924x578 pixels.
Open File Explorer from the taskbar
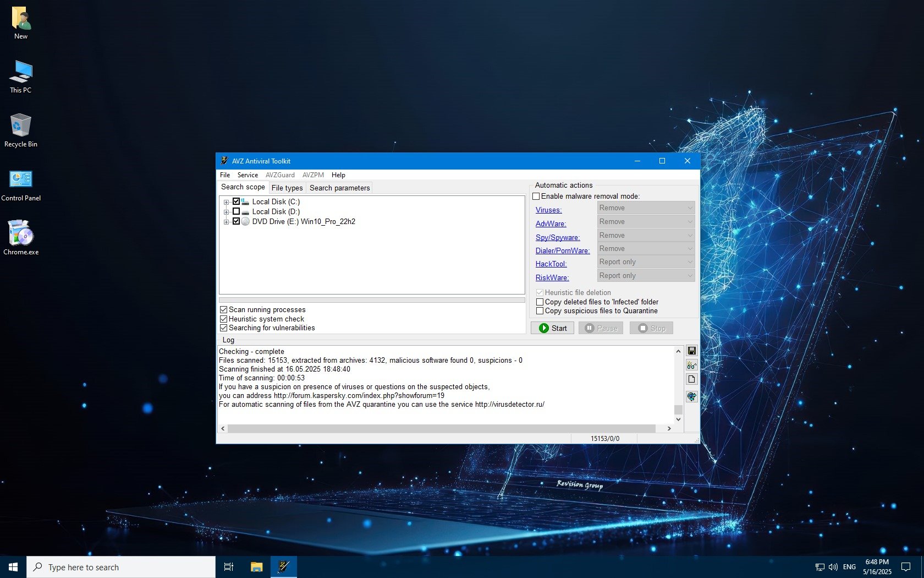[256, 566]
